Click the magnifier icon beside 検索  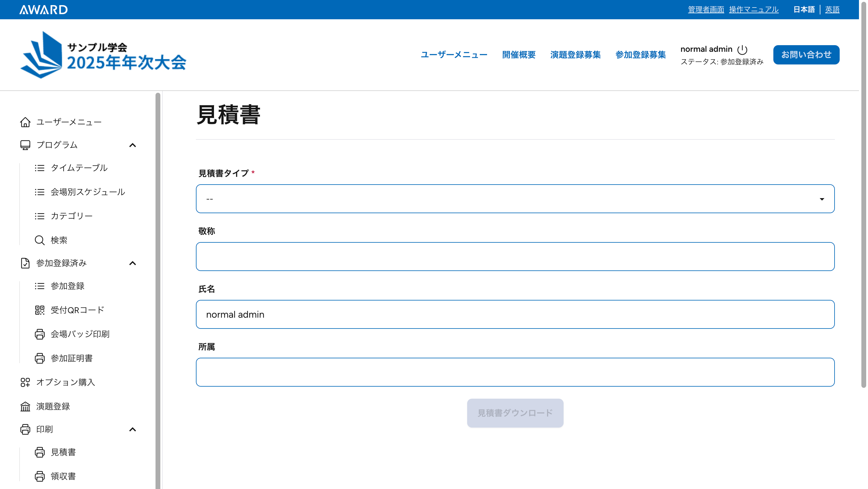point(40,240)
